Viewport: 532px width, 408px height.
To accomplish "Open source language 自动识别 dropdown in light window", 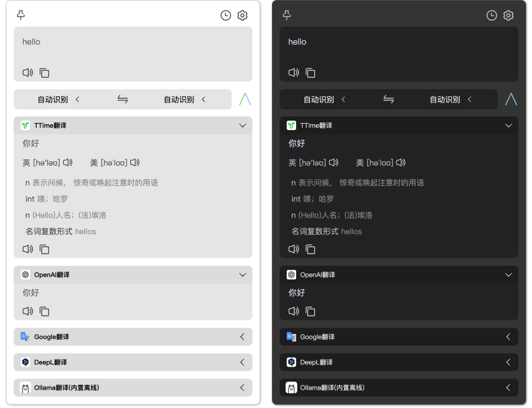I will (58, 99).
